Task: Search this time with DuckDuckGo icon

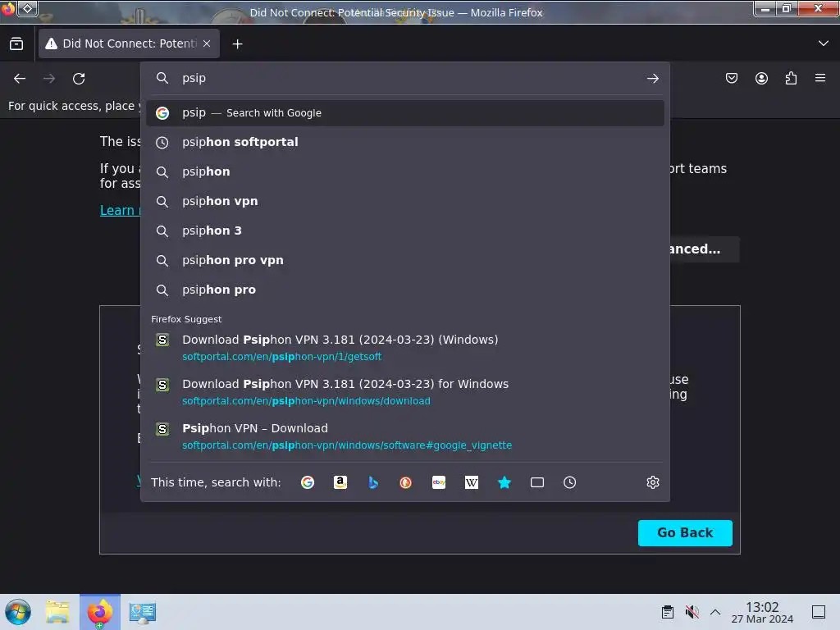Action: 405,482
